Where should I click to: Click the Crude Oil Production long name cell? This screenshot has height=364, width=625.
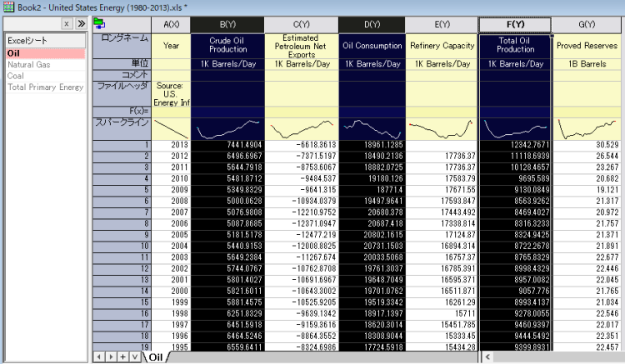click(227, 46)
